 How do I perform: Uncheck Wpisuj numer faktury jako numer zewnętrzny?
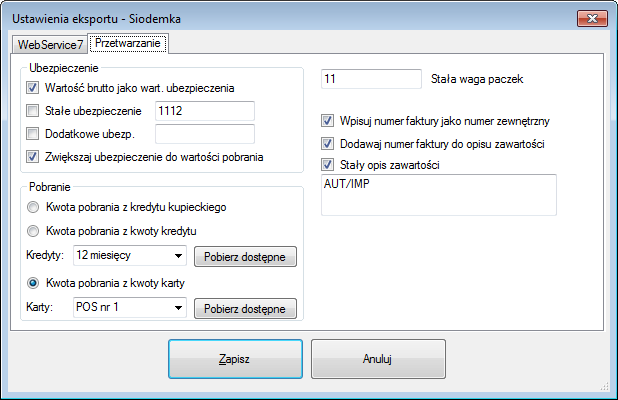328,121
